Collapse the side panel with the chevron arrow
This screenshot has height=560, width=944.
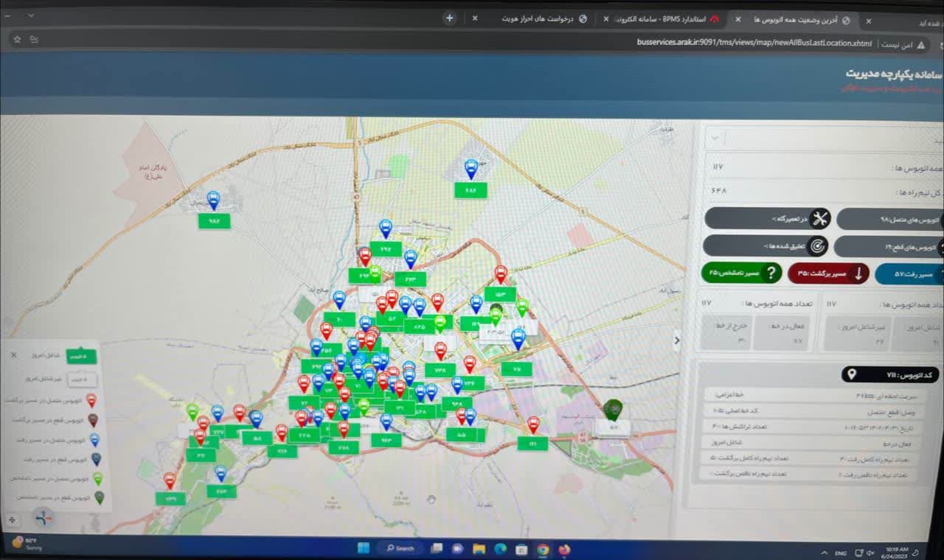(x=677, y=340)
